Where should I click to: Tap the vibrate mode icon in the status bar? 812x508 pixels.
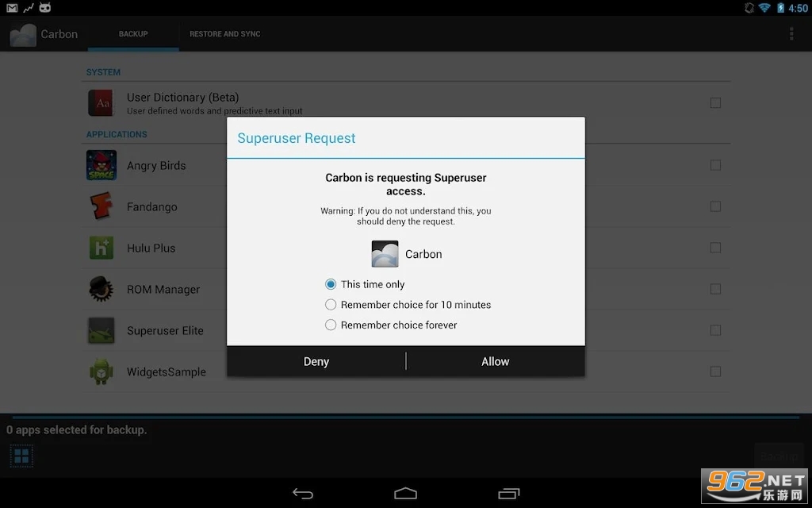[x=749, y=8]
